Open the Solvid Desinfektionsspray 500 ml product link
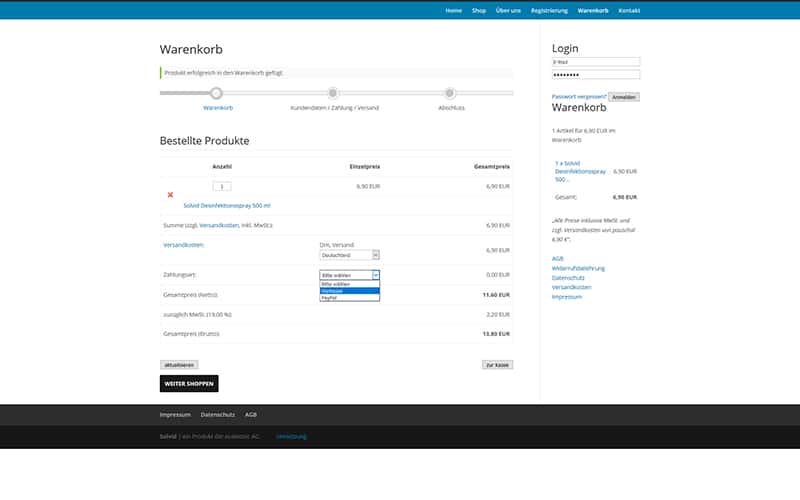This screenshot has width=800, height=500. pos(227,206)
